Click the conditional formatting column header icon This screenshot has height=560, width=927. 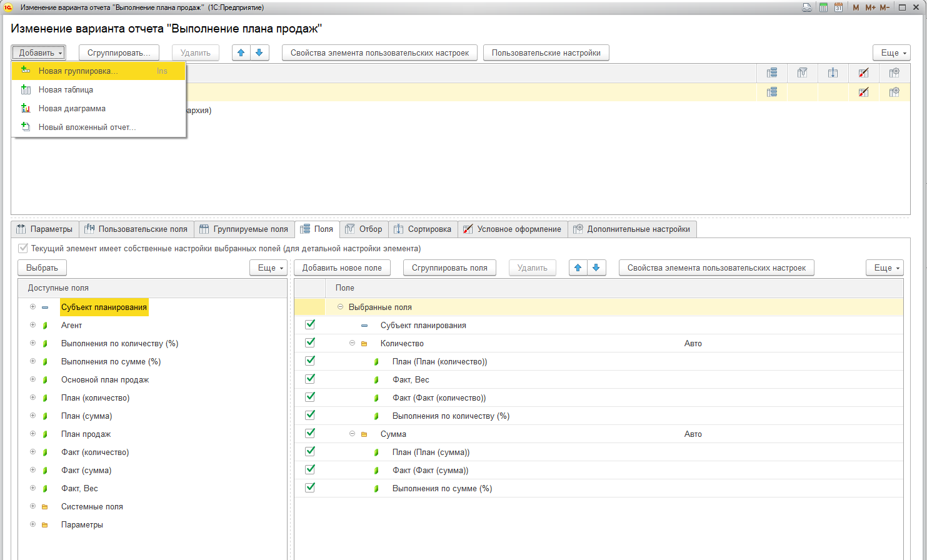(x=863, y=73)
